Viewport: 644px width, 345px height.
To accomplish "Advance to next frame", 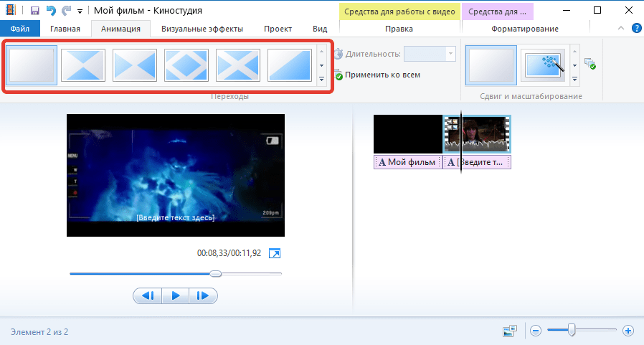I will coord(203,296).
